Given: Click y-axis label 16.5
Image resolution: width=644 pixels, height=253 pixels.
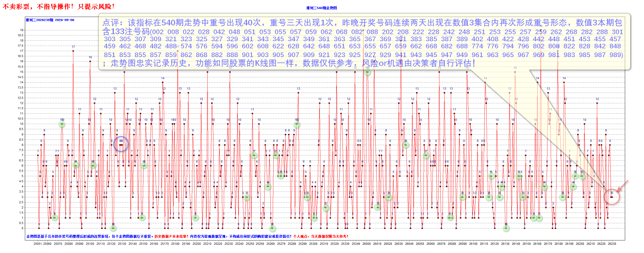Looking at the screenshot, I should (x=21, y=56).
